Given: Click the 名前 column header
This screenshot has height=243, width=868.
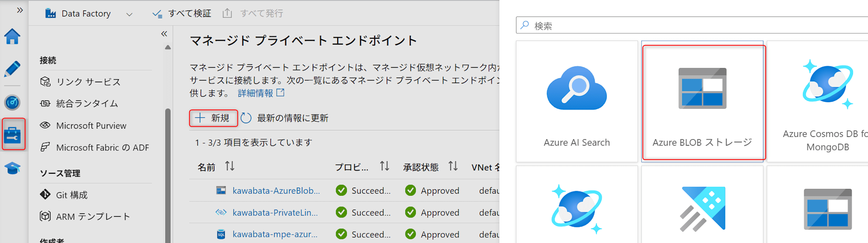Looking at the screenshot, I should coord(207,167).
